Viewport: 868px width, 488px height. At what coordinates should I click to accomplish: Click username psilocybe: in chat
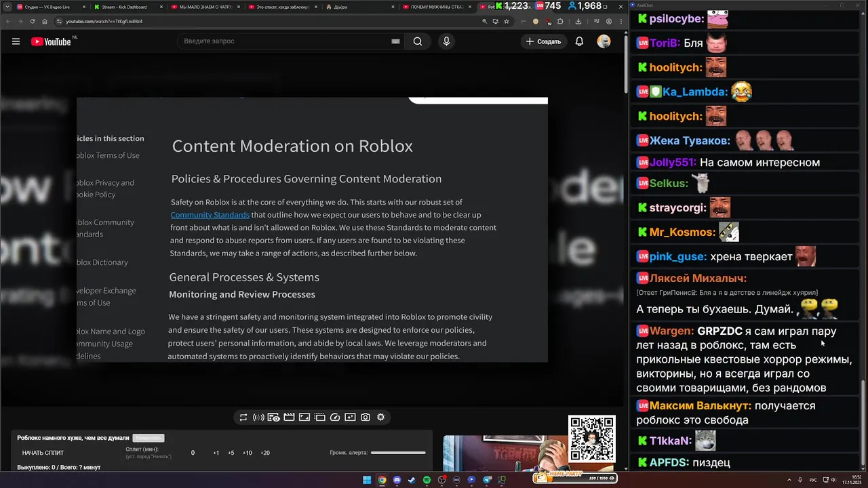(x=676, y=19)
